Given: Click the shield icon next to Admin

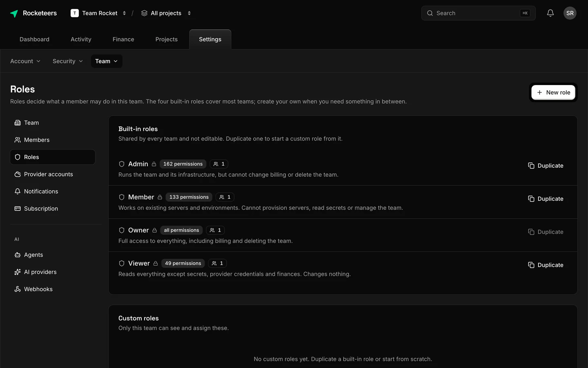Looking at the screenshot, I should pyautogui.click(x=122, y=164).
